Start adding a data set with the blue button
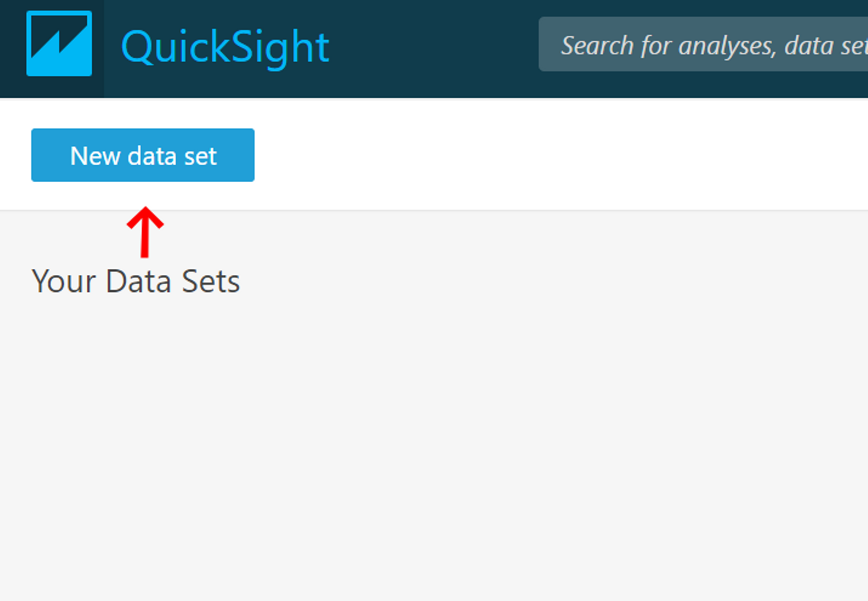This screenshot has width=868, height=601. pos(143,156)
